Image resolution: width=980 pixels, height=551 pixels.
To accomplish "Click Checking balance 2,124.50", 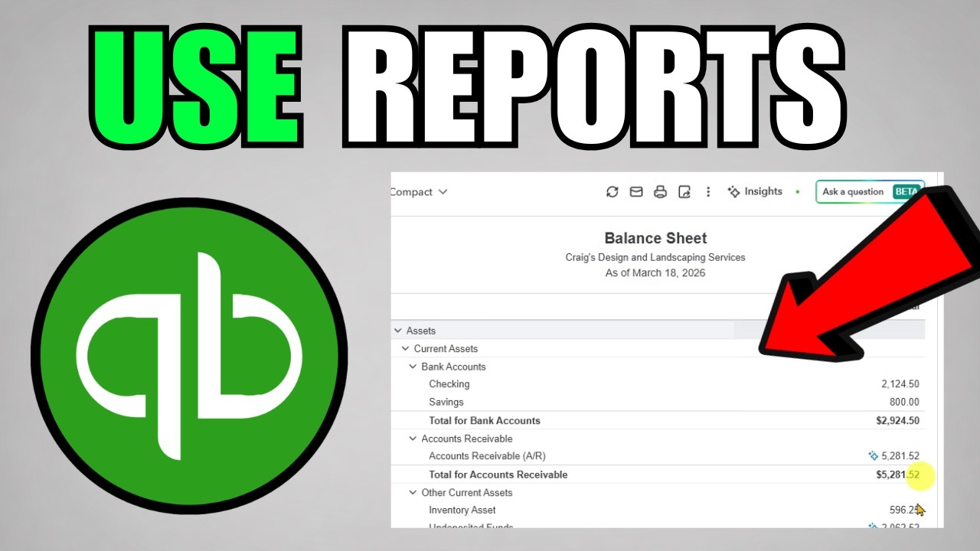I will 900,384.
